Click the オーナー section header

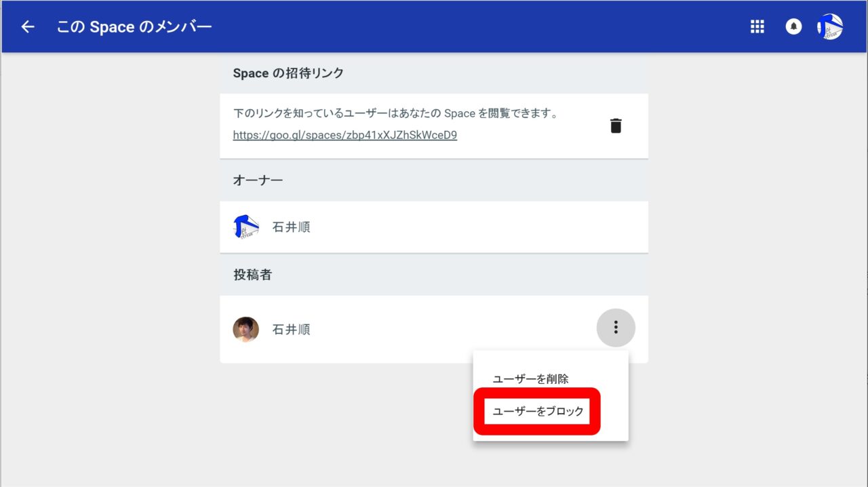click(258, 180)
